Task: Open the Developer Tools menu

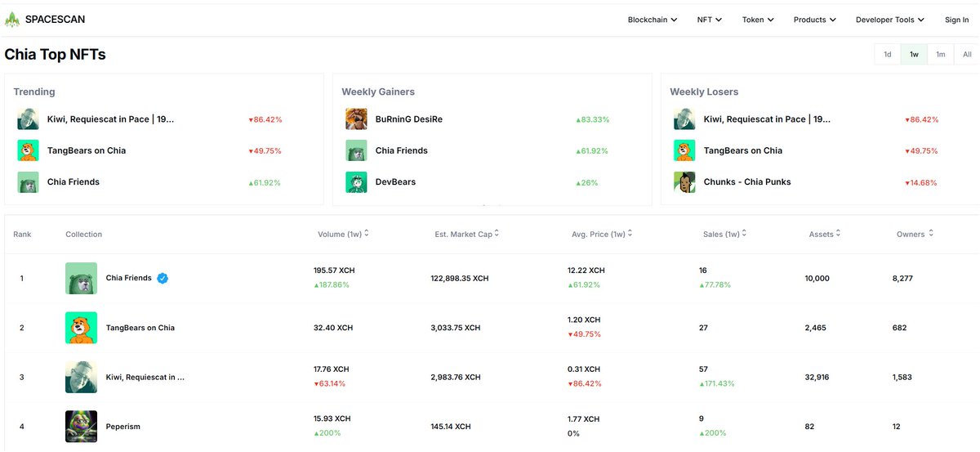Action: pos(890,20)
